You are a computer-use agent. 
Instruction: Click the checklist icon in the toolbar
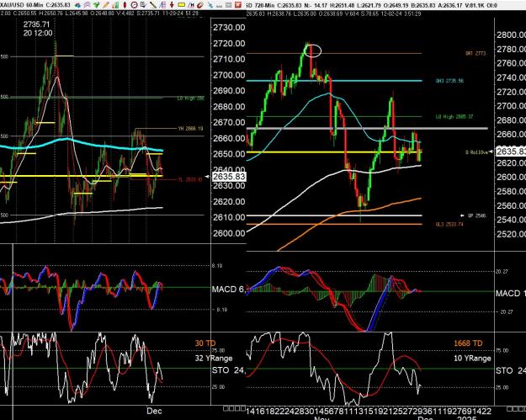pyautogui.click(x=143, y=5)
